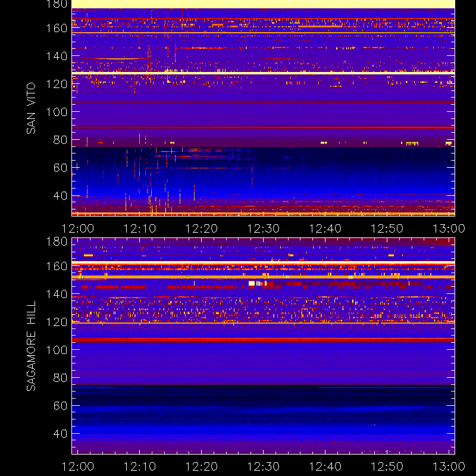Click the 160 tick label on Sagamore Hill plot
476x476 pixels.
click(x=57, y=266)
